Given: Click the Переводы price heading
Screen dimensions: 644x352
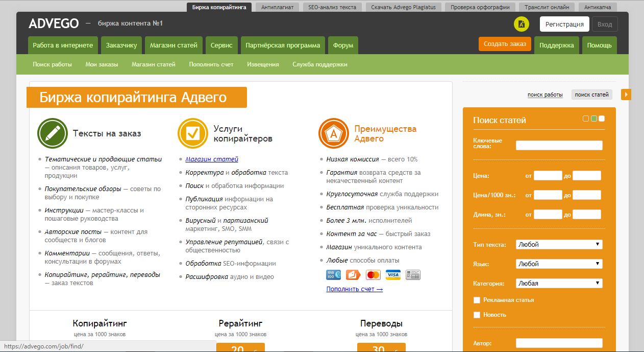Looking at the screenshot, I should click(381, 323).
